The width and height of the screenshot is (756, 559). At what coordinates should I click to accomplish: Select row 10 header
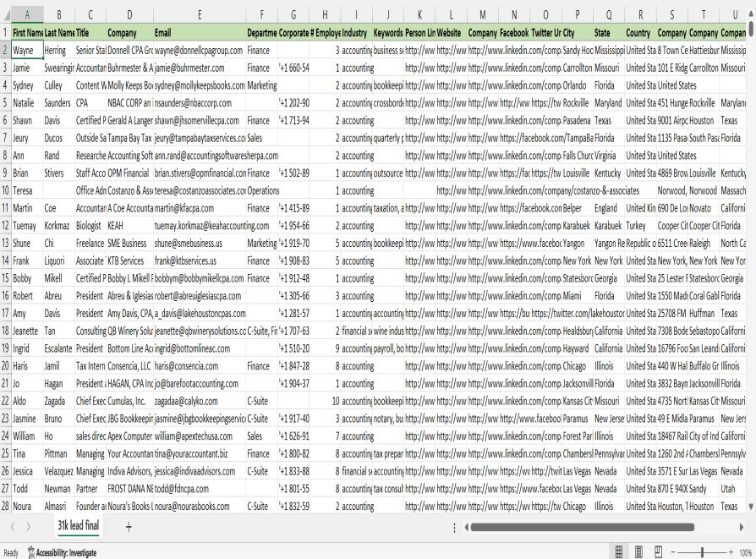pos(5,190)
